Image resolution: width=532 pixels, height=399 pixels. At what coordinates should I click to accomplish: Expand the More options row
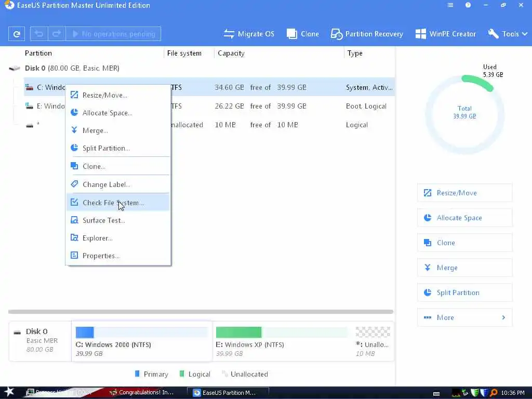(x=464, y=317)
